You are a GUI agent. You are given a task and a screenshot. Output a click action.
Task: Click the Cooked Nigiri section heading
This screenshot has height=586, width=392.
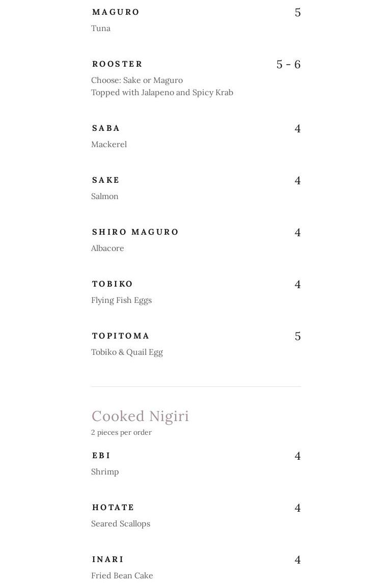pos(140,416)
